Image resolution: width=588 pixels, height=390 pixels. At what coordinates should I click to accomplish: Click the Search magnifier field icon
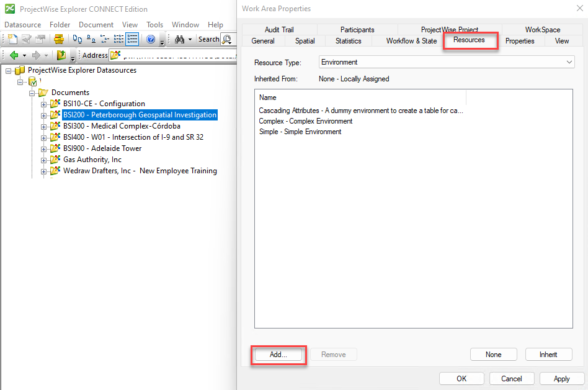227,39
